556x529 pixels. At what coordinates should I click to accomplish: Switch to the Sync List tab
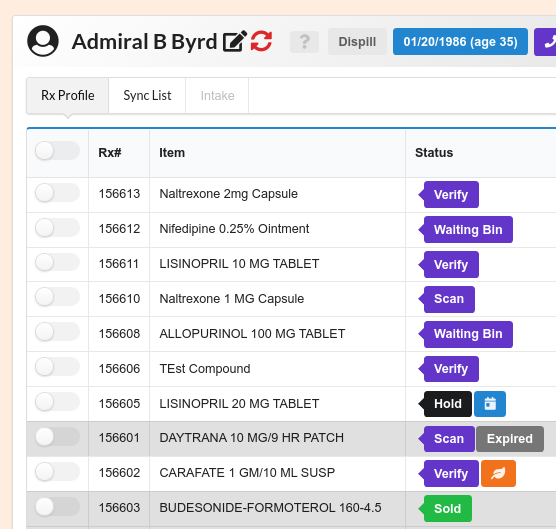pyautogui.click(x=147, y=96)
